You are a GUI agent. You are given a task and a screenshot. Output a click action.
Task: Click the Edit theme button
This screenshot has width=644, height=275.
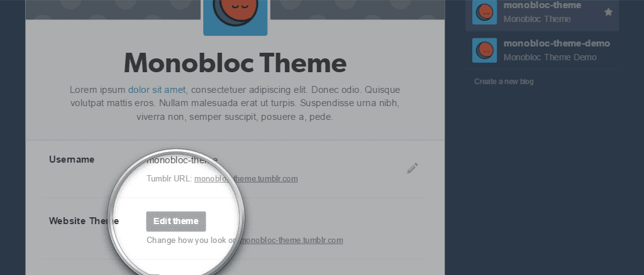pyautogui.click(x=176, y=221)
